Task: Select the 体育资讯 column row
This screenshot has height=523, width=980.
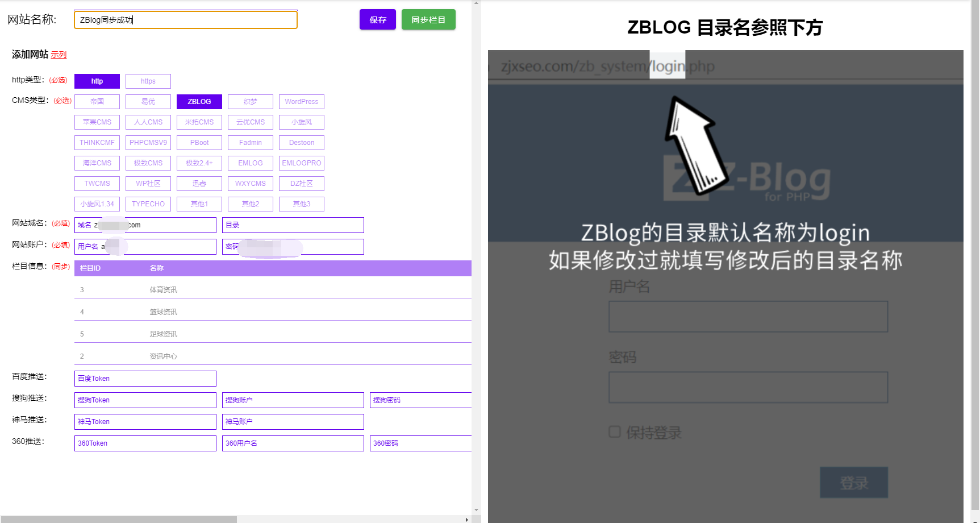Action: coord(273,290)
